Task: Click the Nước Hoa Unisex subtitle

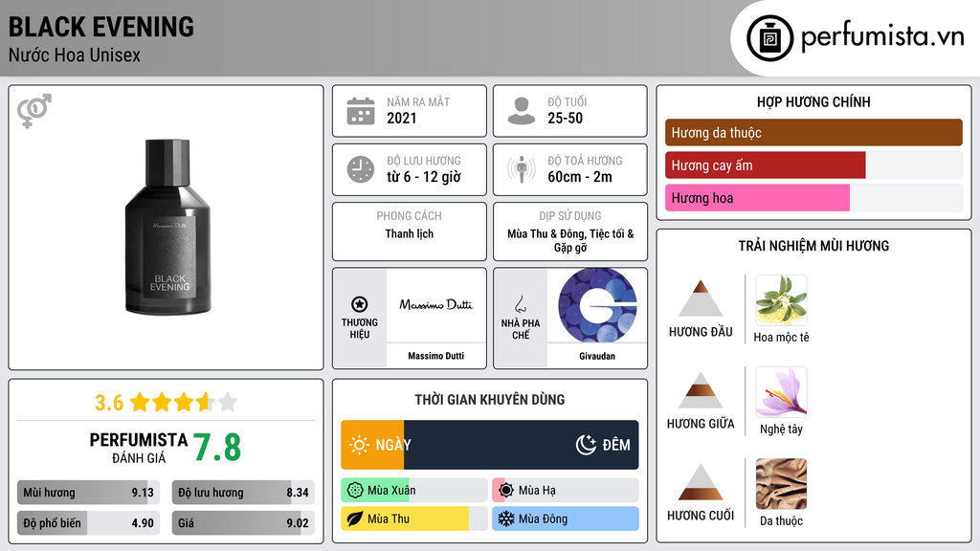Action: [75, 55]
